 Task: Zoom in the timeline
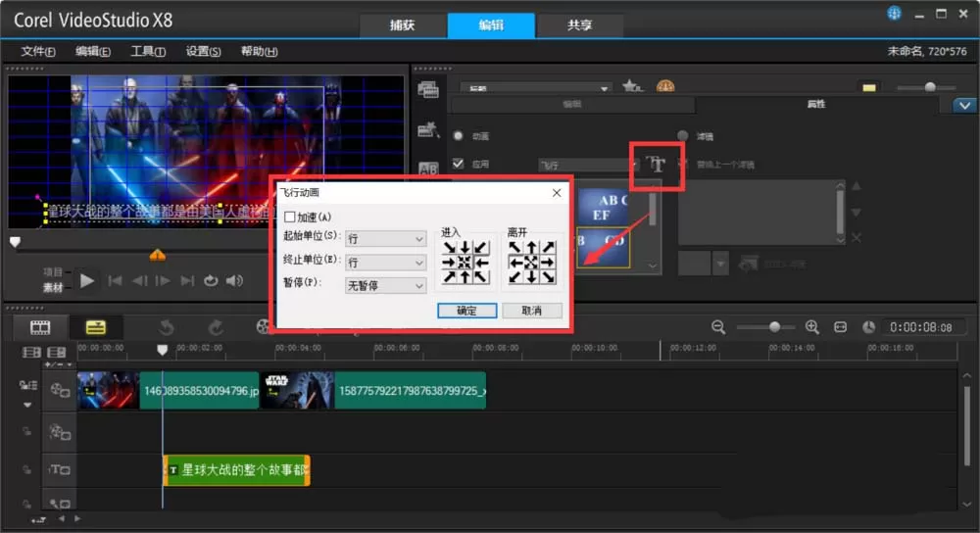(x=811, y=327)
